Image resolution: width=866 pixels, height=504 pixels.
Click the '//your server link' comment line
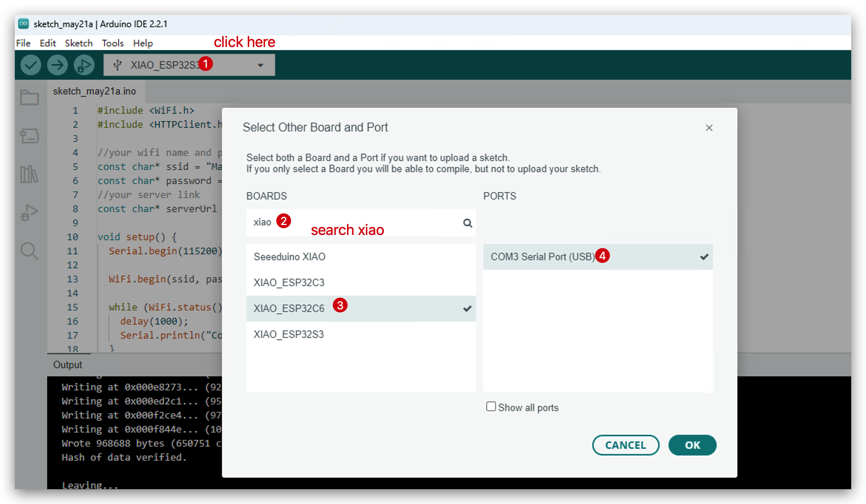click(x=149, y=195)
